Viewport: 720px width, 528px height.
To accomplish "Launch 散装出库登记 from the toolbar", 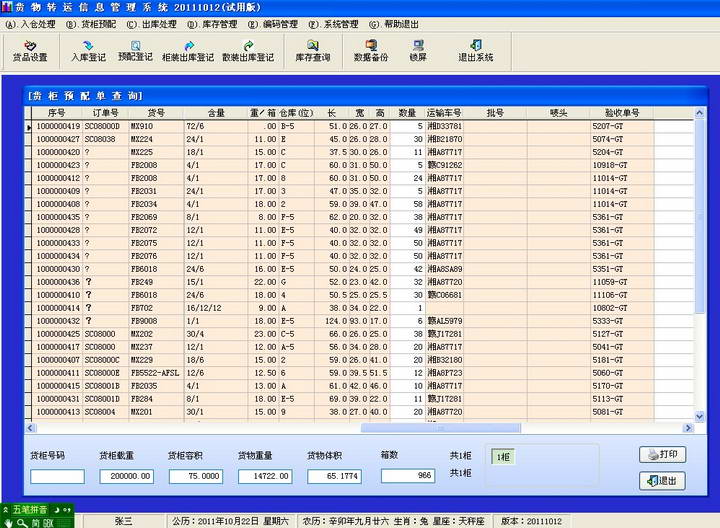I will pyautogui.click(x=248, y=51).
